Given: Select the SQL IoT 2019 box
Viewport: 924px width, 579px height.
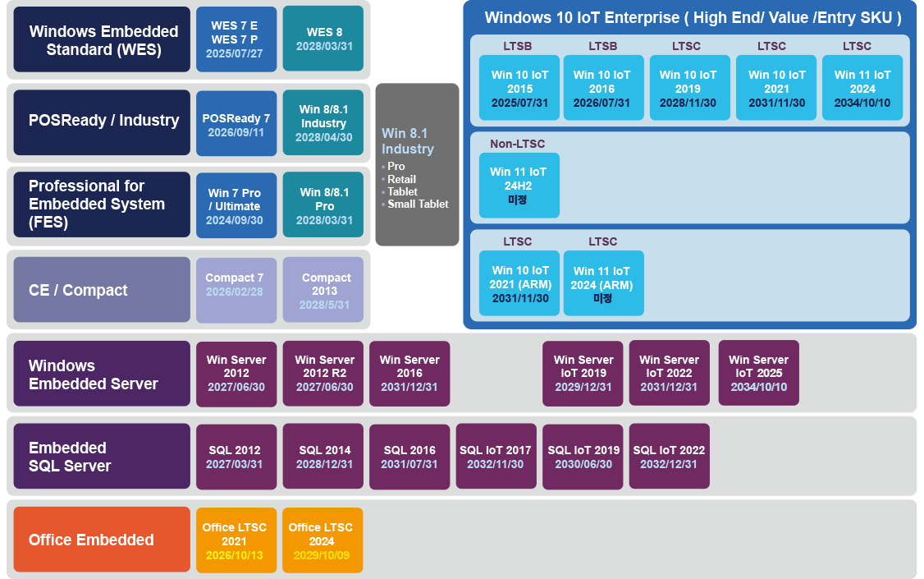Looking at the screenshot, I should point(583,457).
